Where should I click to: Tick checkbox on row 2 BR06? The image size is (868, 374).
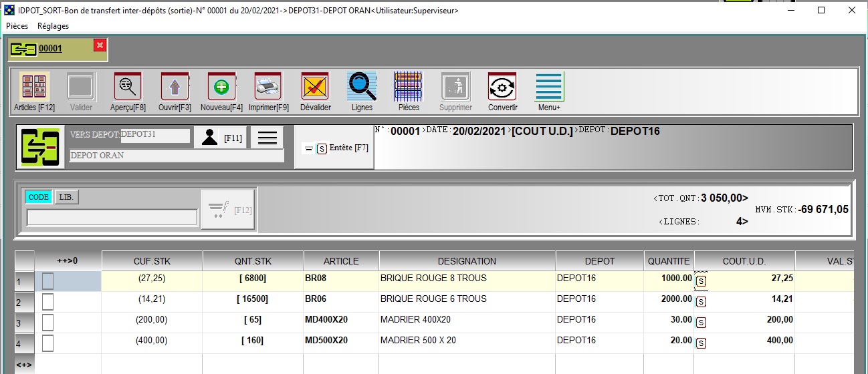click(47, 302)
